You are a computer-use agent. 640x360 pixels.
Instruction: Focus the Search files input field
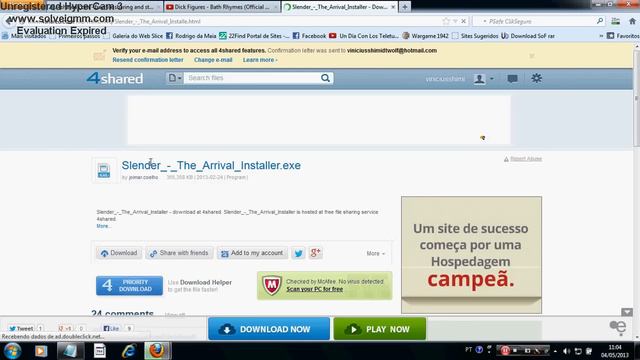click(251, 78)
